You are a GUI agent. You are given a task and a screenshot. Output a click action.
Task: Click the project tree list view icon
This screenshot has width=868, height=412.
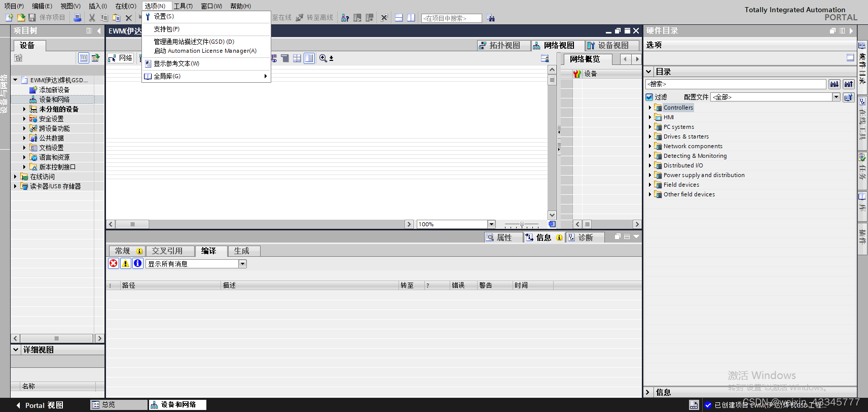[x=84, y=58]
